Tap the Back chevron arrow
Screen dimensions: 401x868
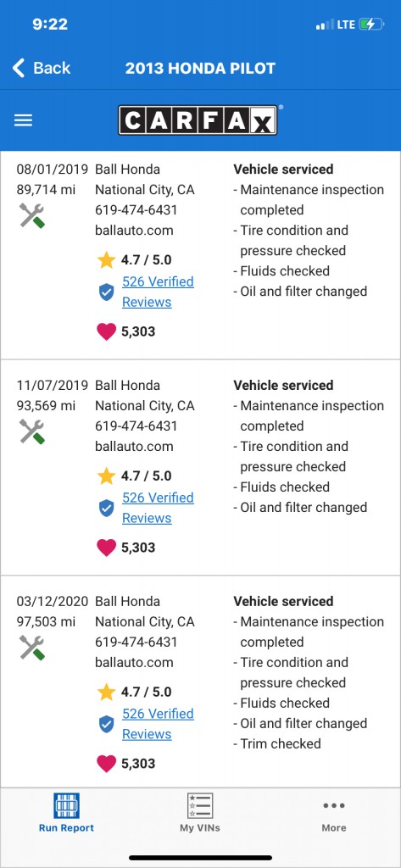pos(19,68)
